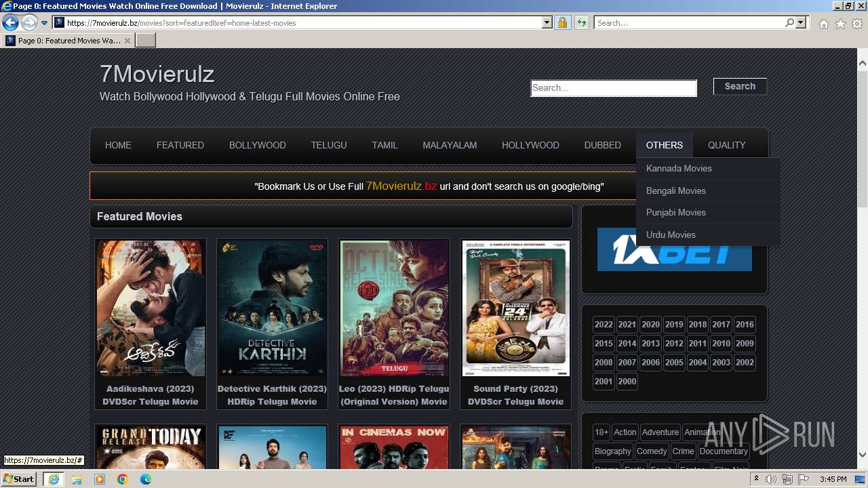This screenshot has height=488, width=868.
Task: Expand the address bar URL dropdown
Action: (x=547, y=22)
